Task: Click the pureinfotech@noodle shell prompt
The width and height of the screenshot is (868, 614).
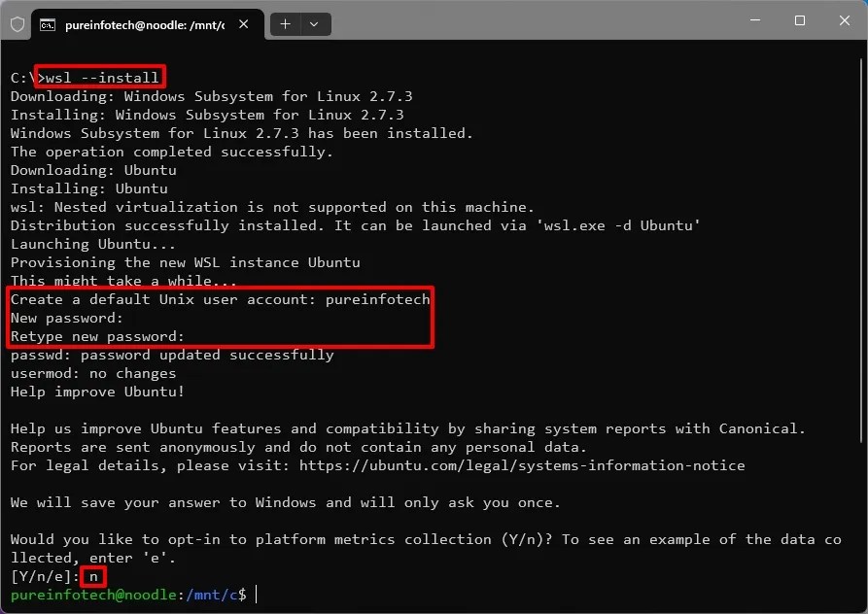Action: (x=128, y=596)
